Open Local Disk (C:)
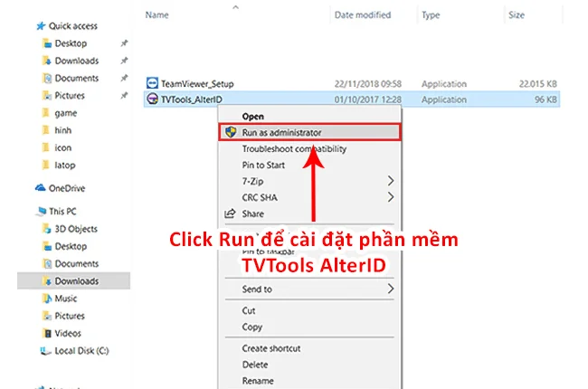 [81, 351]
